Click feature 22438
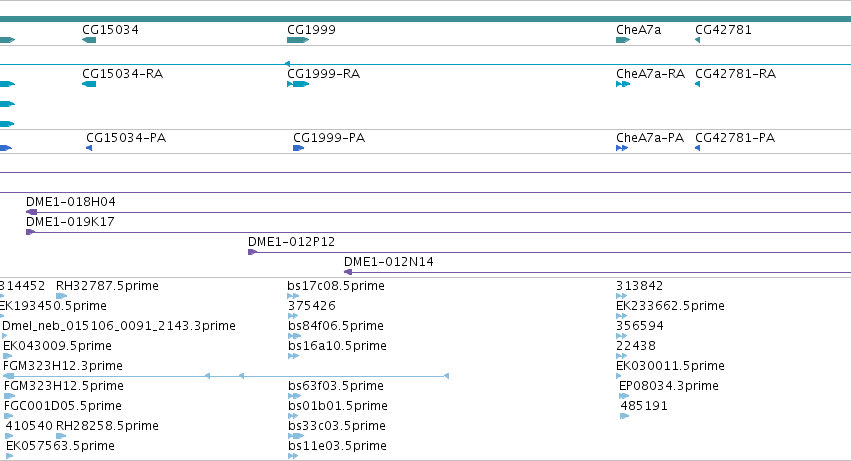 [636, 346]
